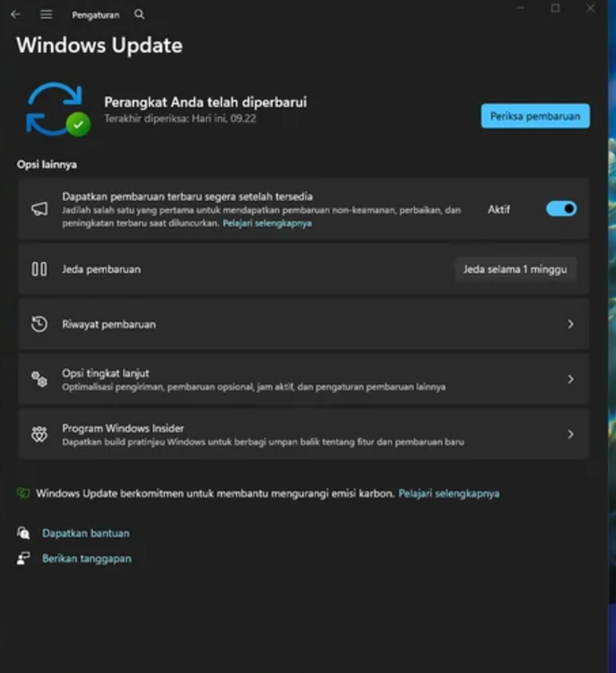
Task: Click 'Windows Update berkomitmen untuk membantu' text
Action: point(215,494)
